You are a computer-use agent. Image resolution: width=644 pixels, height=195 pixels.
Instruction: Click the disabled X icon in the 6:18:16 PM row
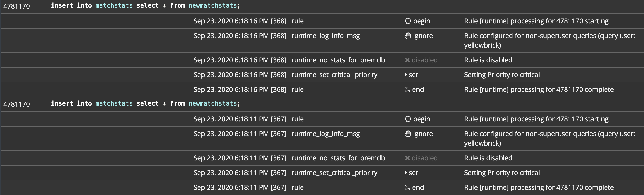[x=407, y=60]
